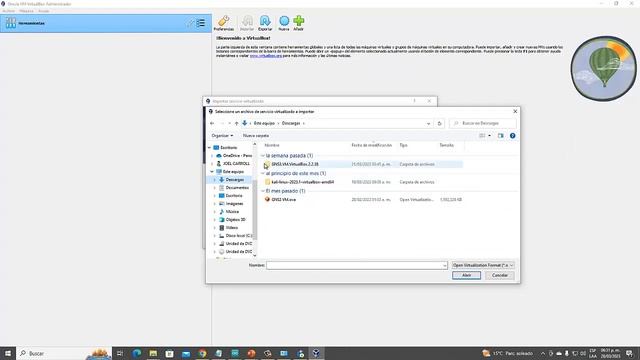The image size is (640, 360).
Task: Expand the Documentos tree node
Action: coord(215,188)
